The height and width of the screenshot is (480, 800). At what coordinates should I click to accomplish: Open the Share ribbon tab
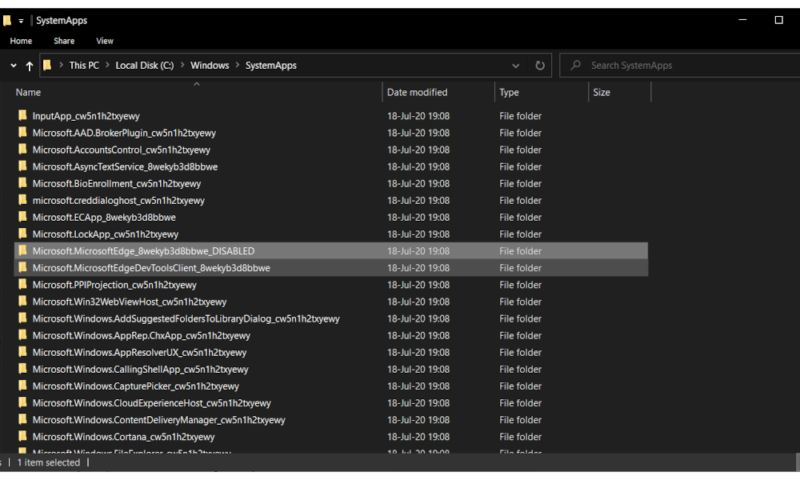tap(64, 41)
